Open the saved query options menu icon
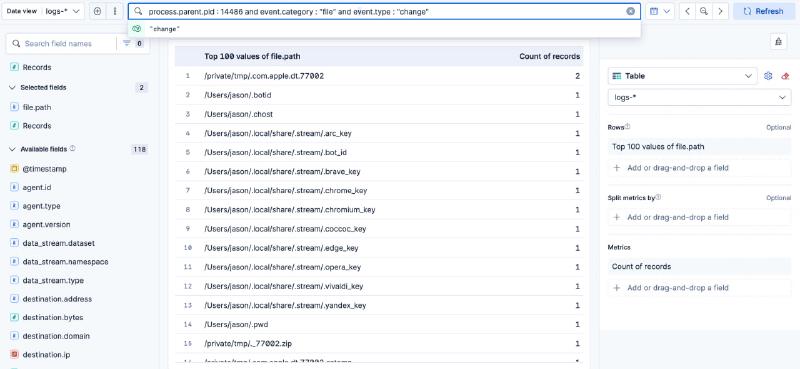800x369 pixels. (x=115, y=11)
